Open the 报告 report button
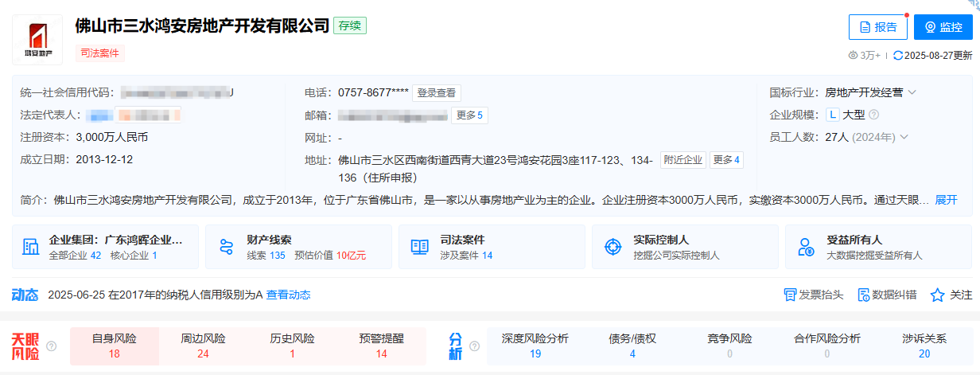 (x=878, y=27)
